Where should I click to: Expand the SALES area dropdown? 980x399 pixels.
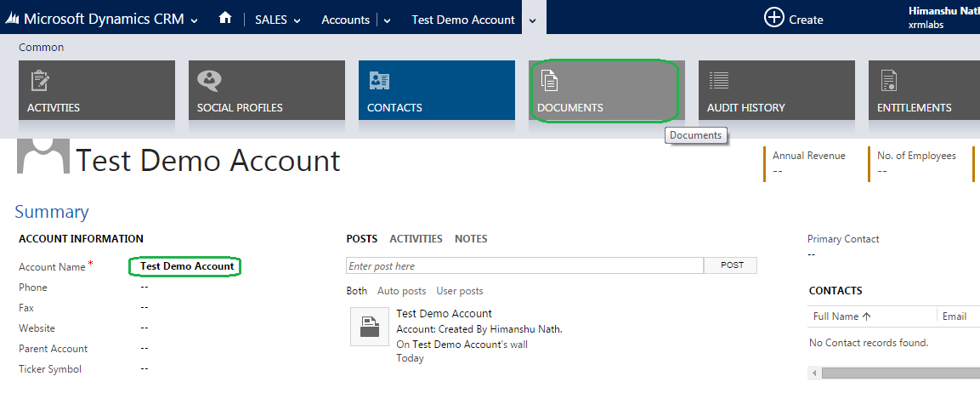pyautogui.click(x=297, y=20)
